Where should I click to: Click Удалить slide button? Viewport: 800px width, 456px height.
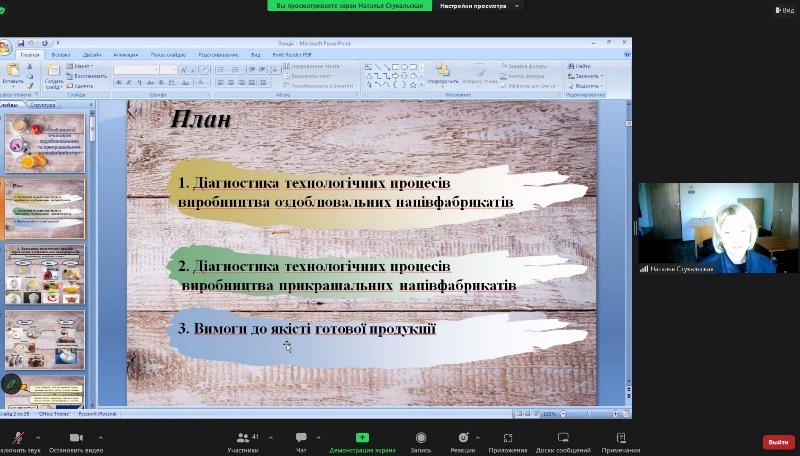[x=80, y=86]
